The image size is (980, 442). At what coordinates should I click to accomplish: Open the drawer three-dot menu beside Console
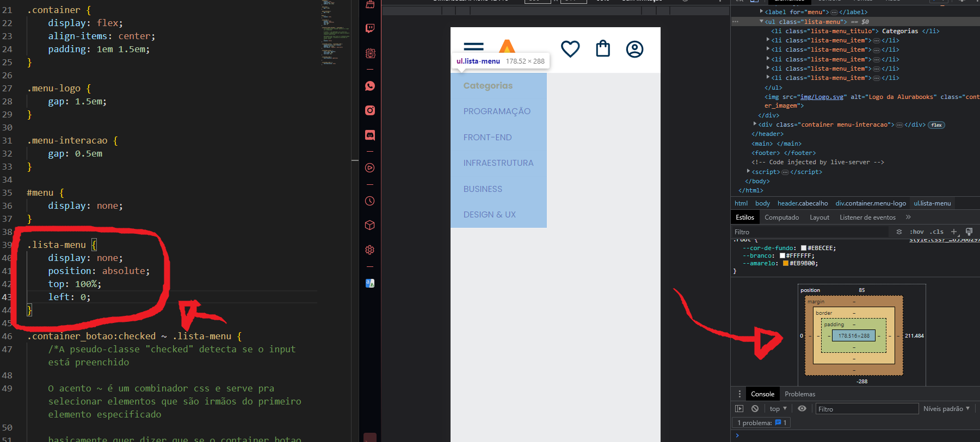pos(739,394)
